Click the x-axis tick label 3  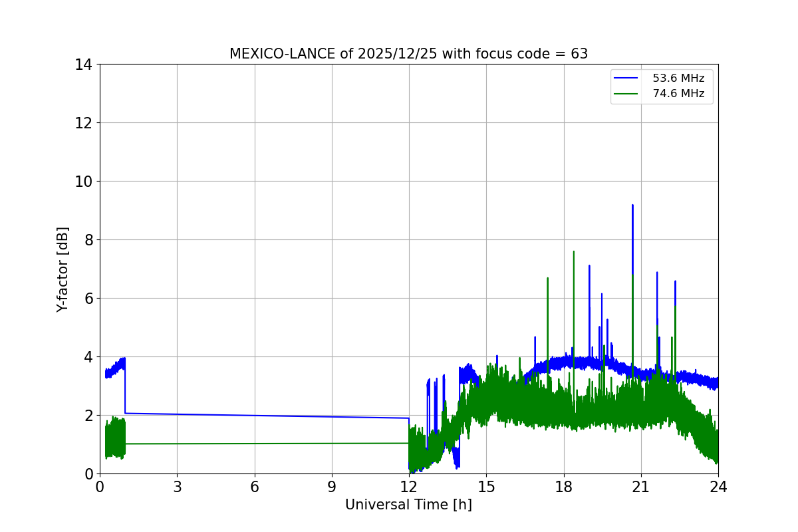tap(177, 487)
